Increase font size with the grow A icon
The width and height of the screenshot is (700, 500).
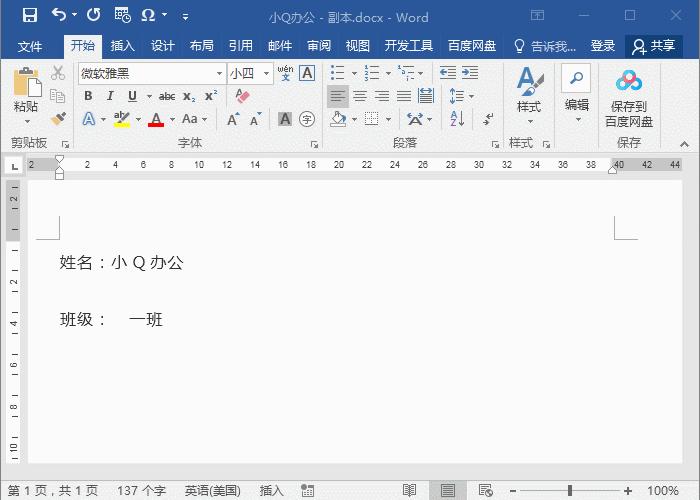pyautogui.click(x=233, y=119)
